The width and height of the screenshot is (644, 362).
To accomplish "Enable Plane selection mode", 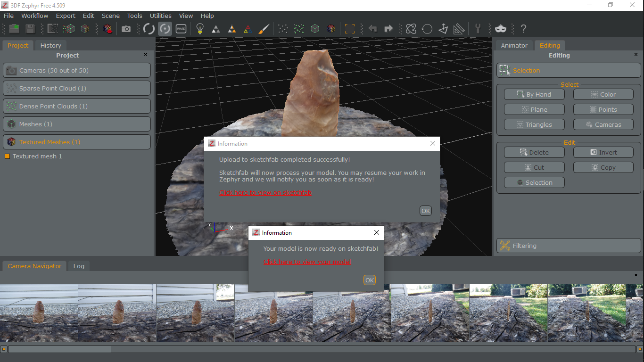I will click(x=534, y=109).
